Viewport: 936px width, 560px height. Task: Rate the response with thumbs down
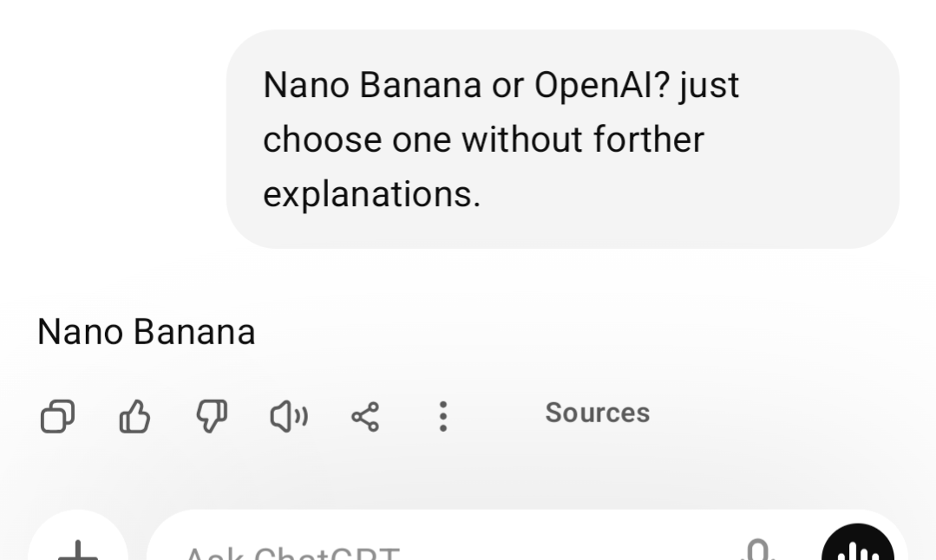click(x=212, y=418)
